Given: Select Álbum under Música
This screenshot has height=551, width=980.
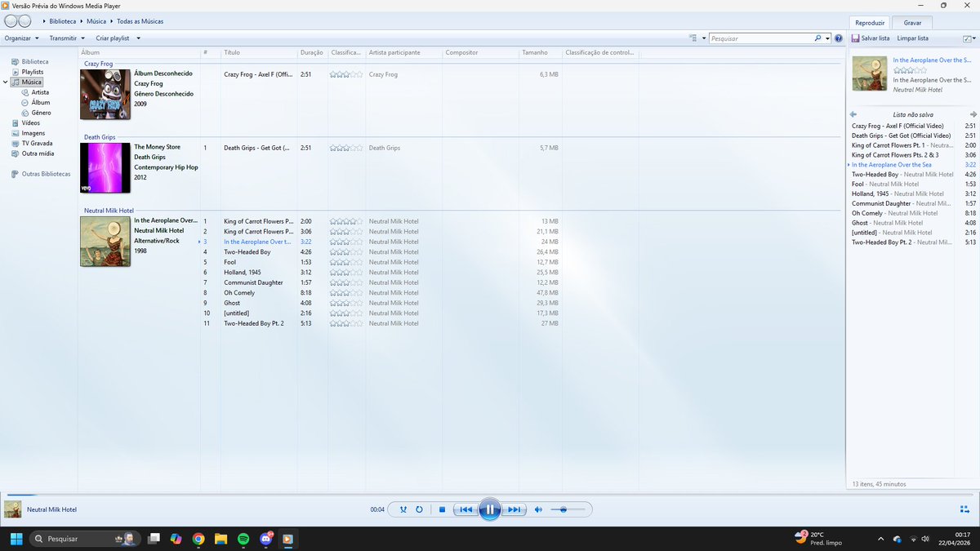Looking at the screenshot, I should [x=35, y=103].
